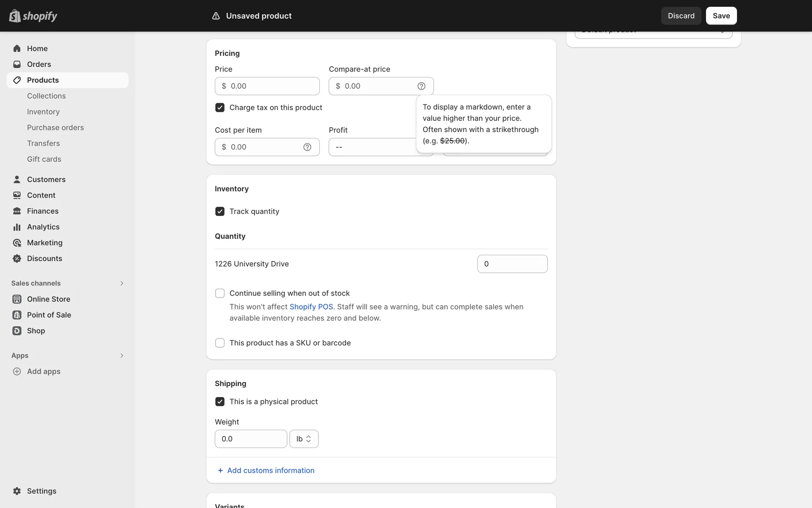
Task: Uncheck Charge tax on this product
Action: pyautogui.click(x=220, y=108)
